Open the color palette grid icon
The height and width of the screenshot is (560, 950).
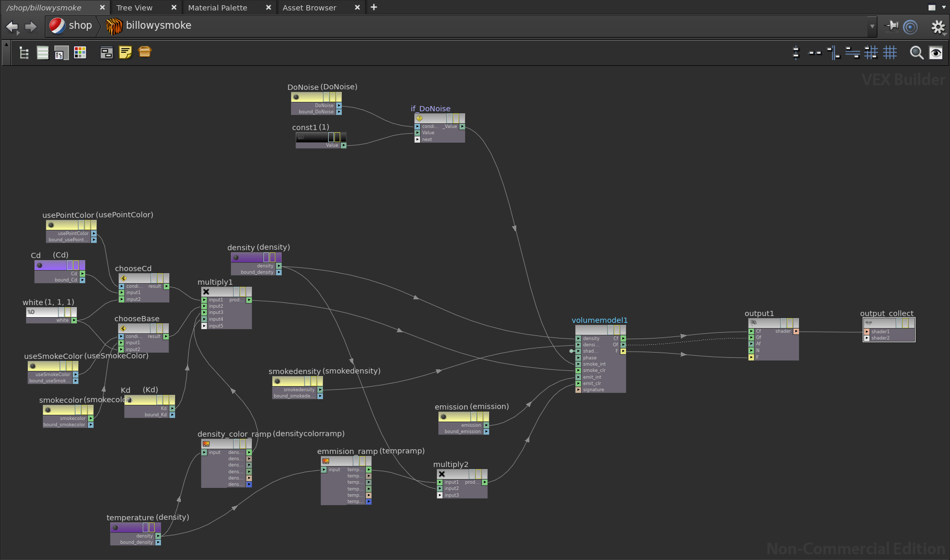80,52
